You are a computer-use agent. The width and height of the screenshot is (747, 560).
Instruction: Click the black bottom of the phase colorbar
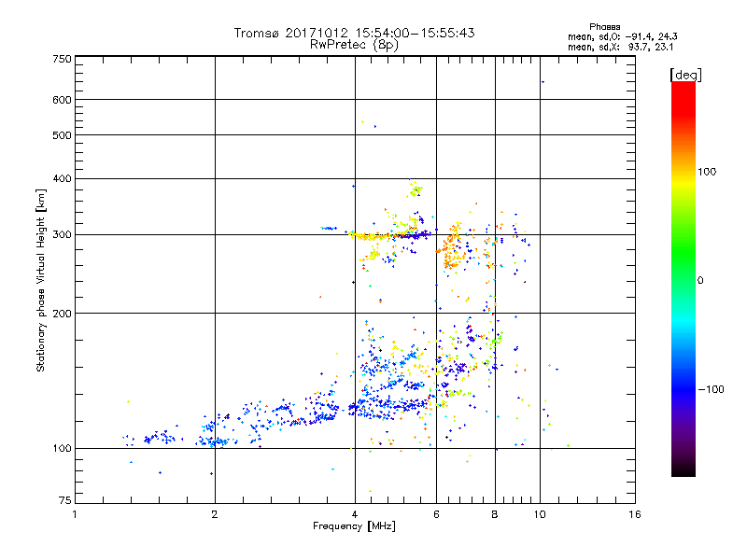click(684, 469)
